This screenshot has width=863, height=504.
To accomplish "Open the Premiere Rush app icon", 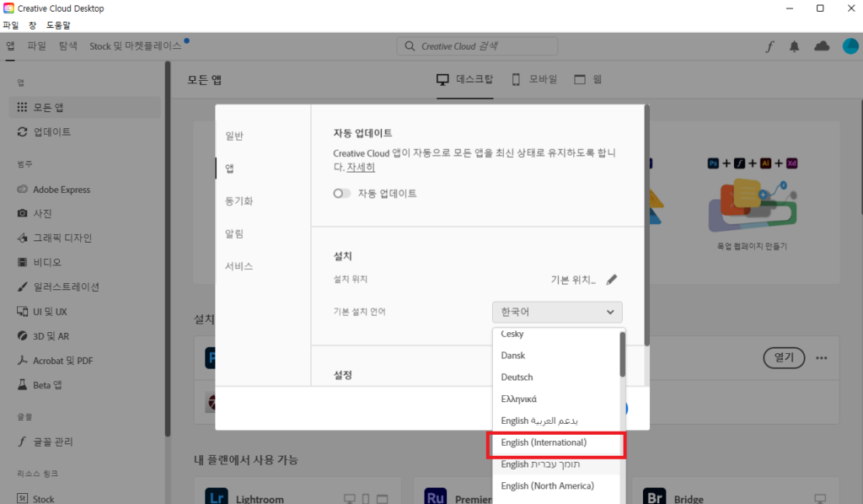I will point(436,496).
